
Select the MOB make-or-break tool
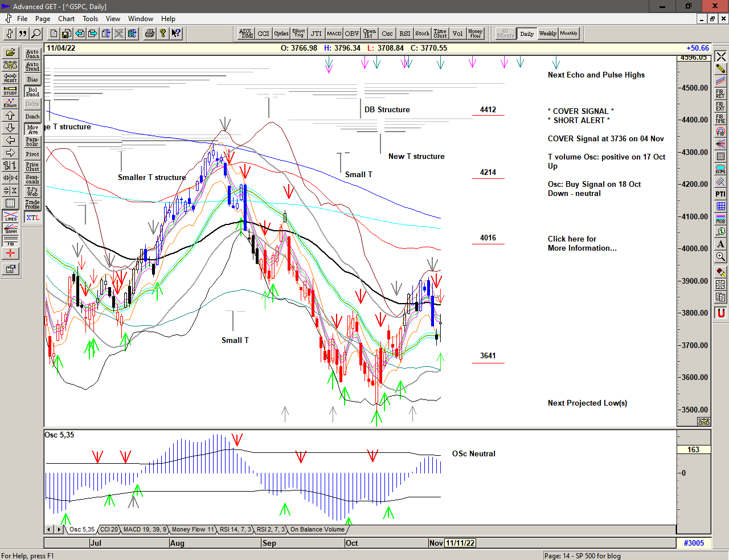[720, 219]
